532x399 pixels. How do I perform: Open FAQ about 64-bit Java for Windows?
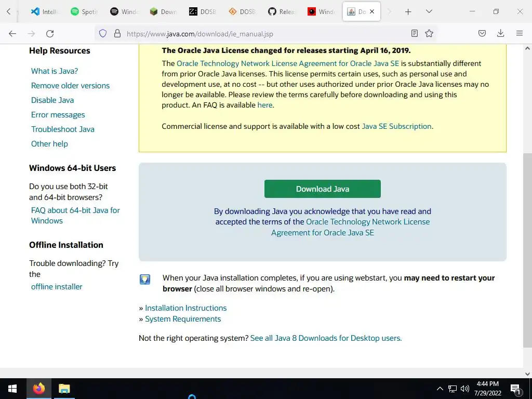pyautogui.click(x=75, y=216)
